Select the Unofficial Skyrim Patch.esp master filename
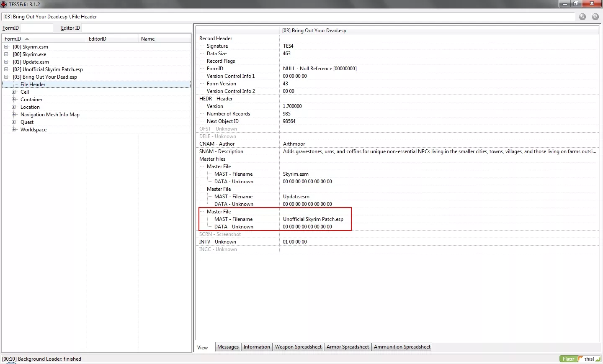Screen dimensions: 603x364 [313, 219]
